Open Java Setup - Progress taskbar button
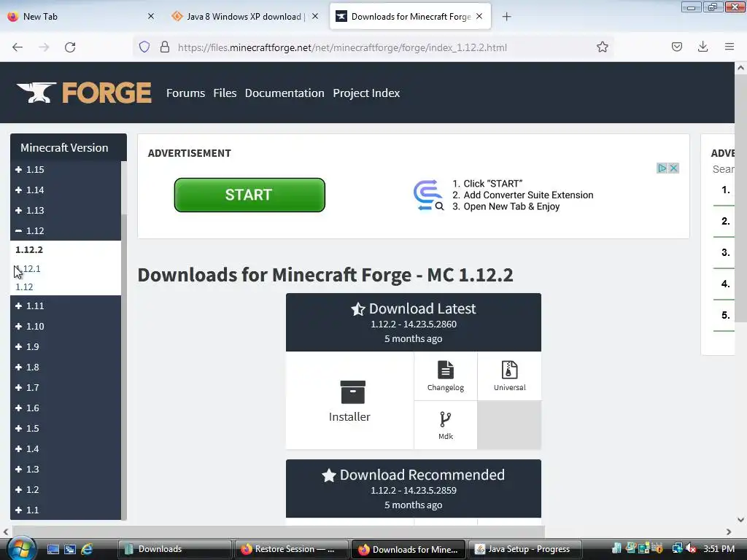This screenshot has height=560, width=747. [525, 549]
